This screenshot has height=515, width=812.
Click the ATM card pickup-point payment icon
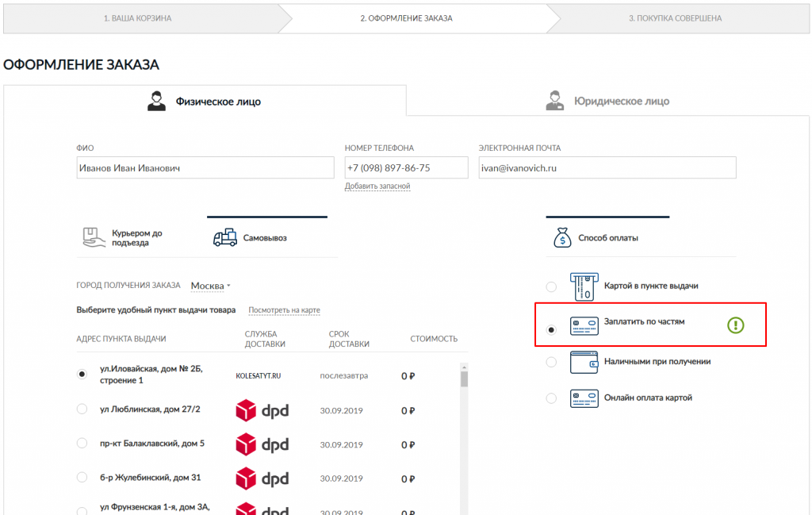[x=584, y=286]
